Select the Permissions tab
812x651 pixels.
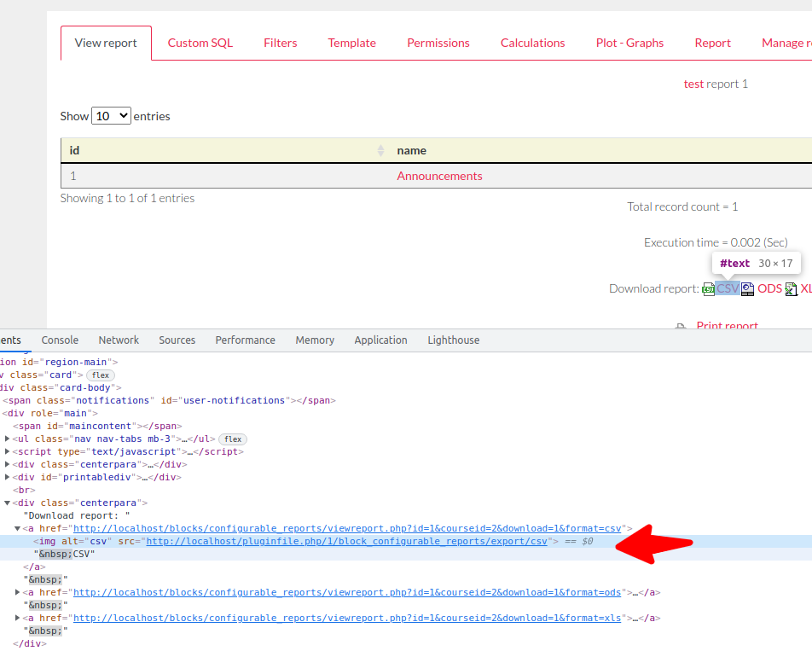pos(438,43)
